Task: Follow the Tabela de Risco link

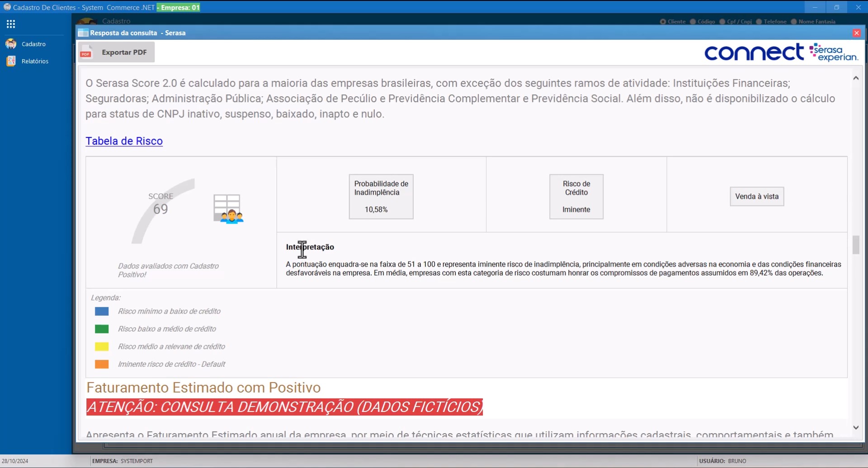Action: click(x=124, y=141)
